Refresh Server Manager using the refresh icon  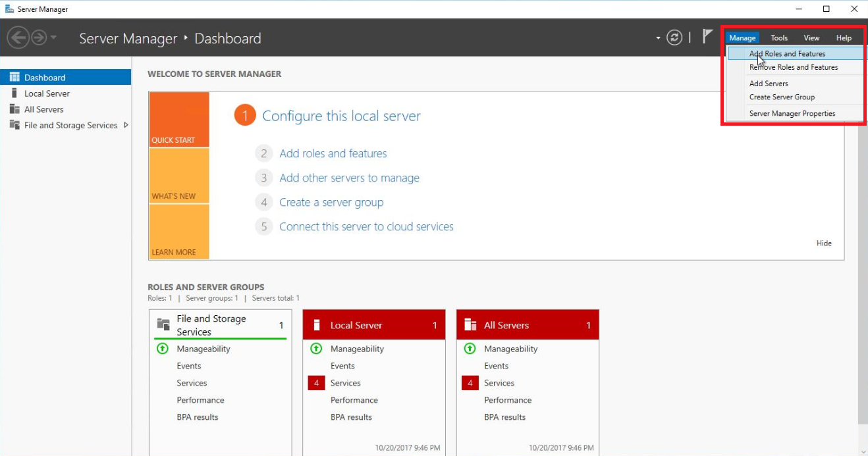(x=674, y=38)
